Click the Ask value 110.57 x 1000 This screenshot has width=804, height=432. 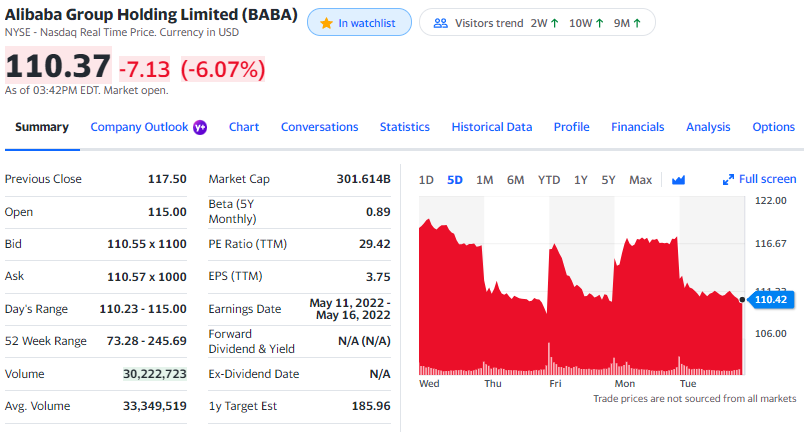[147, 277]
